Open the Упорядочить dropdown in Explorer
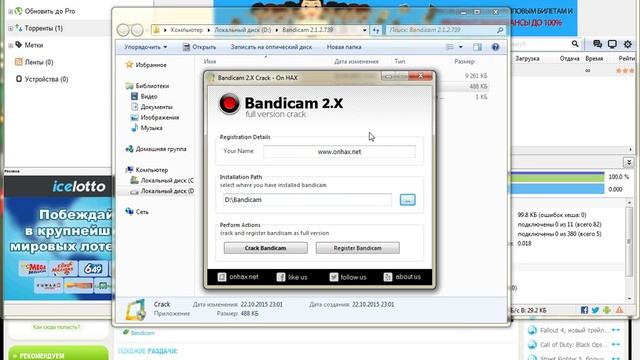This screenshot has width=640, height=360. (x=146, y=47)
